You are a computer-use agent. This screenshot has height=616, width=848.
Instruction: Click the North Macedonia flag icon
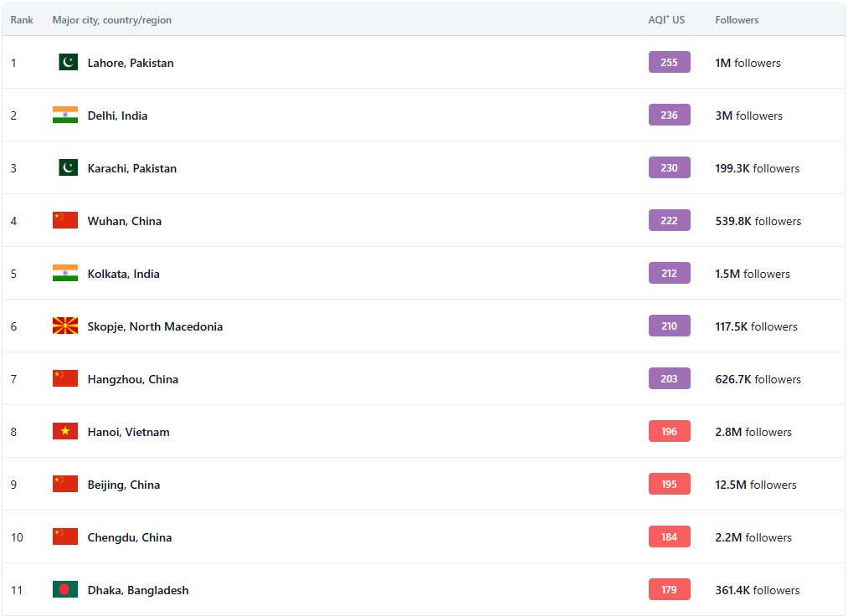click(64, 326)
